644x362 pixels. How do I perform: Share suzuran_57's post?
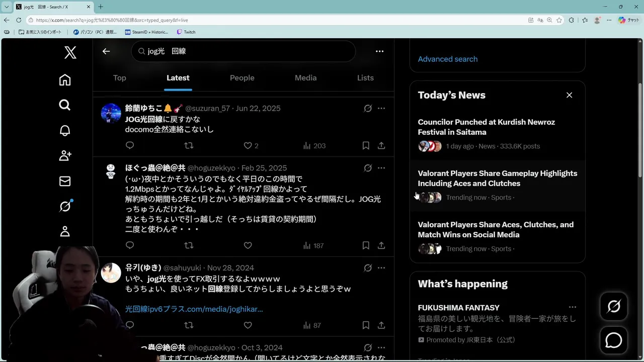click(381, 145)
